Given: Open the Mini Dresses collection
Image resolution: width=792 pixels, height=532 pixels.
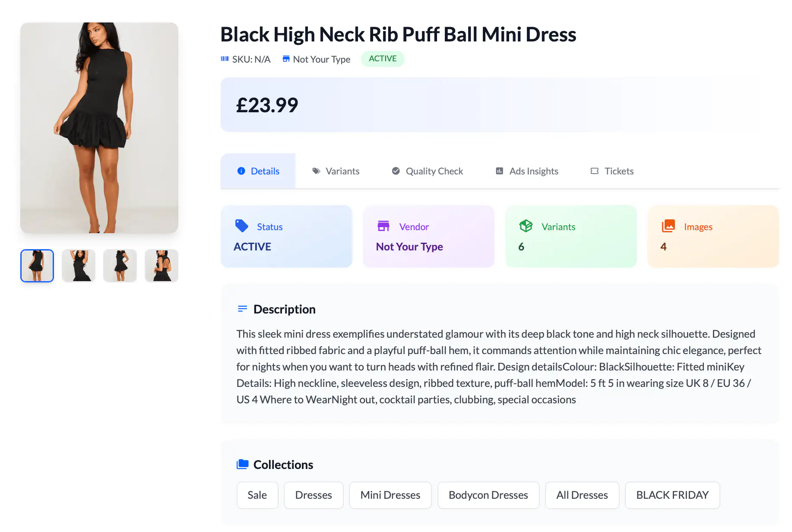Looking at the screenshot, I should pyautogui.click(x=390, y=495).
